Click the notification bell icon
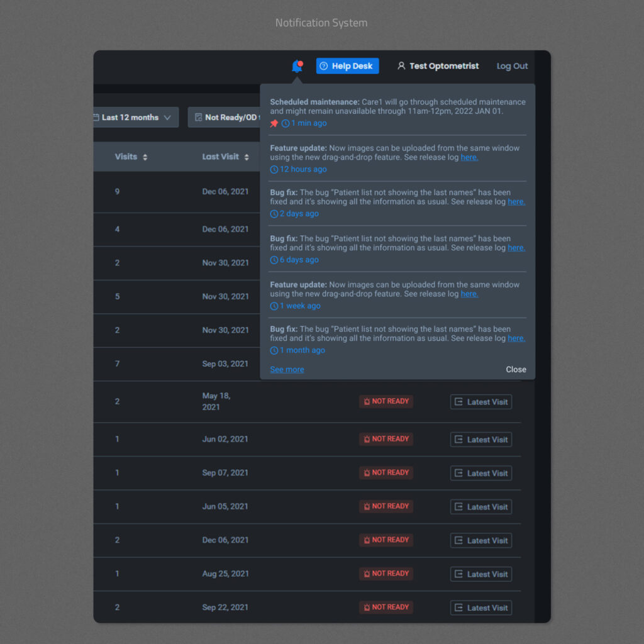 [297, 66]
